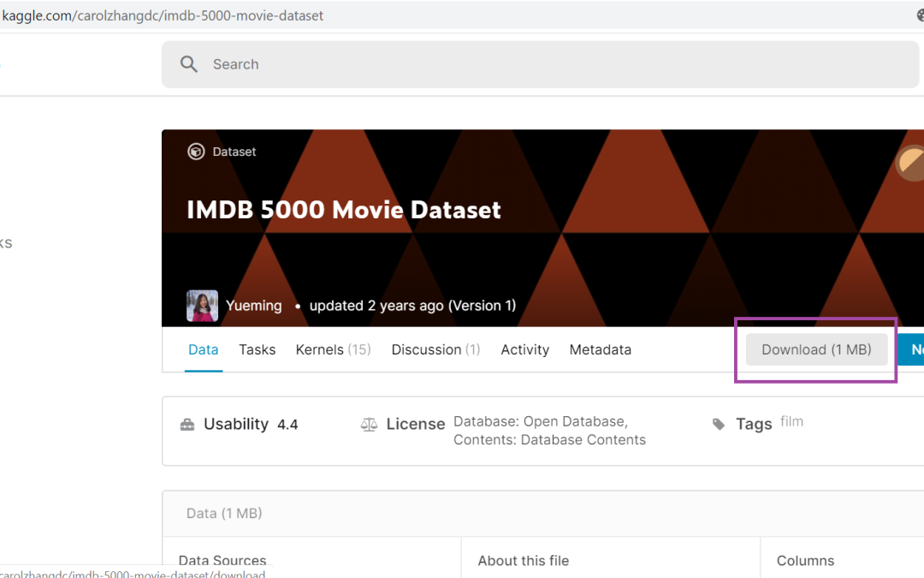Click the Download (1 MB) button
The height and width of the screenshot is (578, 924).
coord(816,349)
